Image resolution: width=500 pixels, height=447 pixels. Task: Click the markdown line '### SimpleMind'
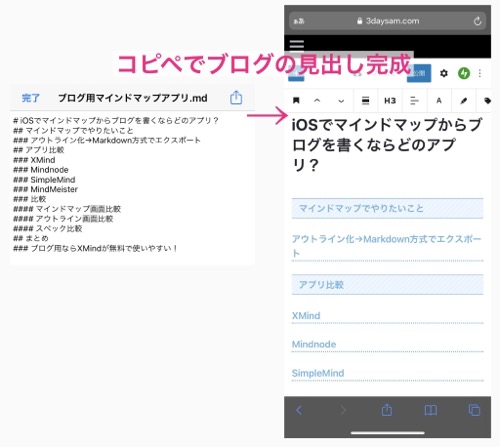(x=44, y=180)
